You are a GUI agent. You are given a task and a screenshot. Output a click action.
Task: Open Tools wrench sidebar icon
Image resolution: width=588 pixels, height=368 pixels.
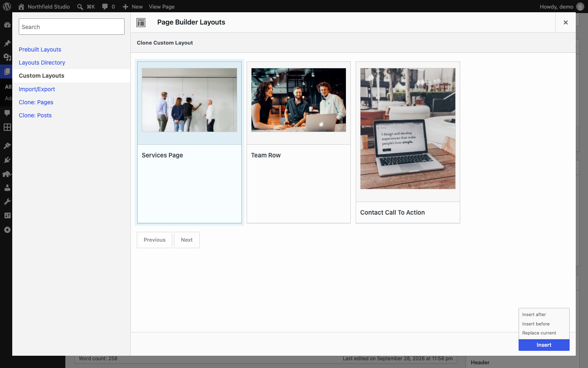(7, 202)
